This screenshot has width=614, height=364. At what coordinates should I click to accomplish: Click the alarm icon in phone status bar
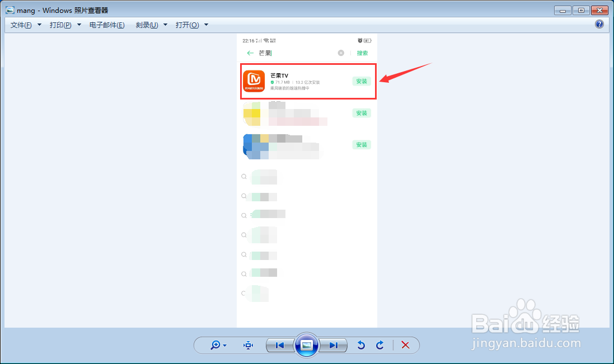(360, 41)
